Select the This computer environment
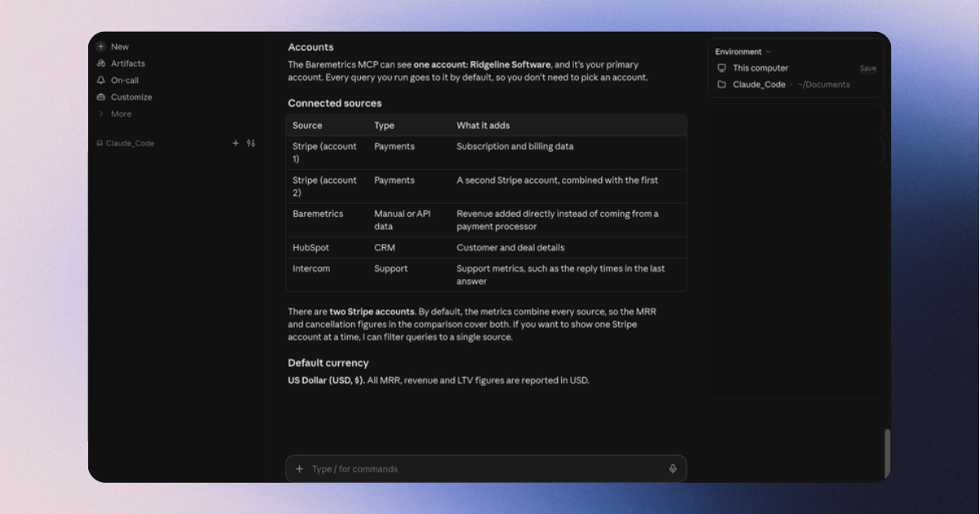 pyautogui.click(x=753, y=69)
